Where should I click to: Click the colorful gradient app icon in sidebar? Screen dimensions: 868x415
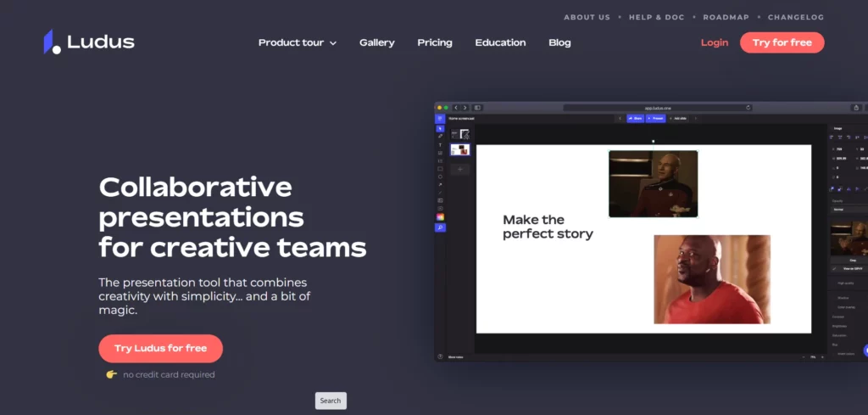tap(440, 217)
